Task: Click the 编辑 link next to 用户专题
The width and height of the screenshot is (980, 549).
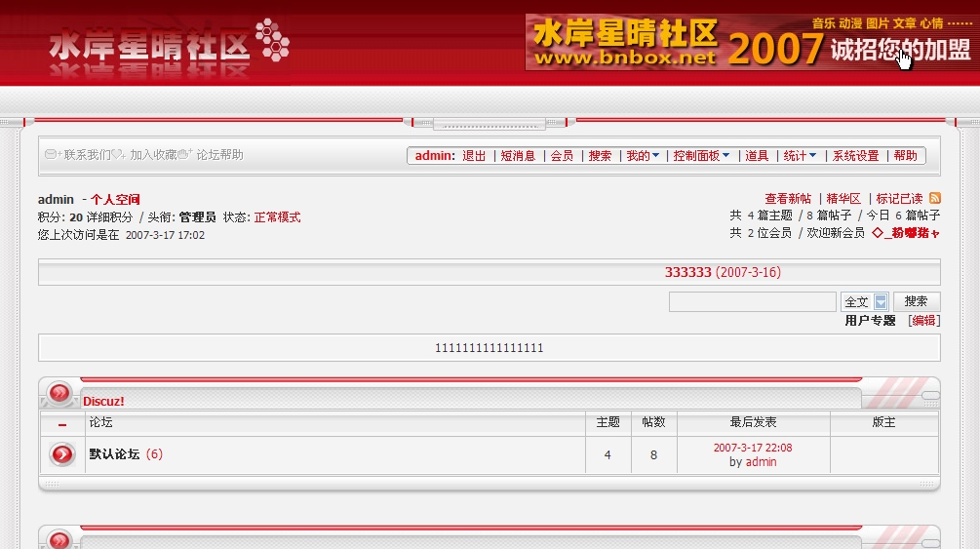Action: point(923,320)
